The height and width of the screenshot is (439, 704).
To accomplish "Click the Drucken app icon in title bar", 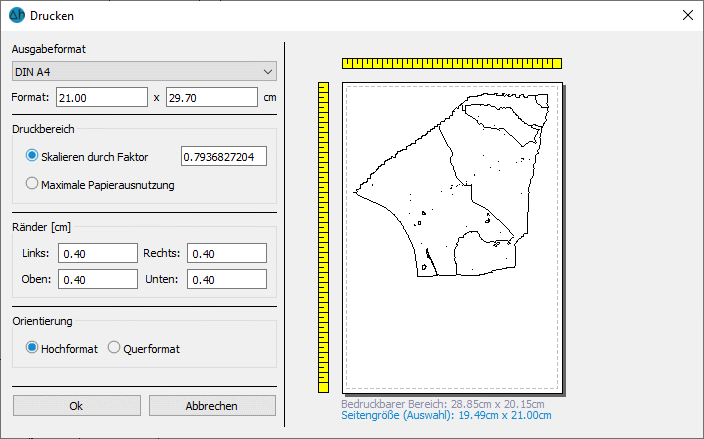I will [x=17, y=15].
